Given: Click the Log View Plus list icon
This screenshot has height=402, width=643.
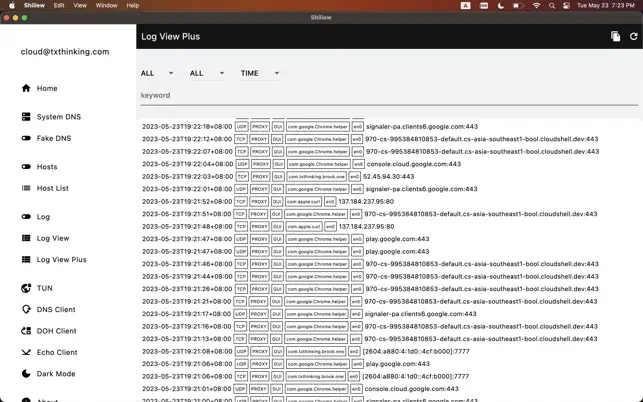Looking at the screenshot, I should [x=26, y=259].
